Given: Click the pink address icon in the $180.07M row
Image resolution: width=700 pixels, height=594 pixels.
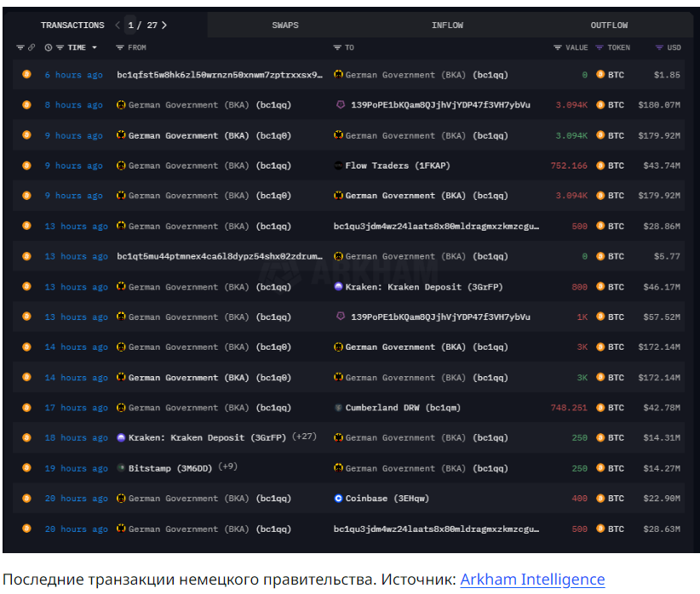Looking at the screenshot, I should [341, 105].
